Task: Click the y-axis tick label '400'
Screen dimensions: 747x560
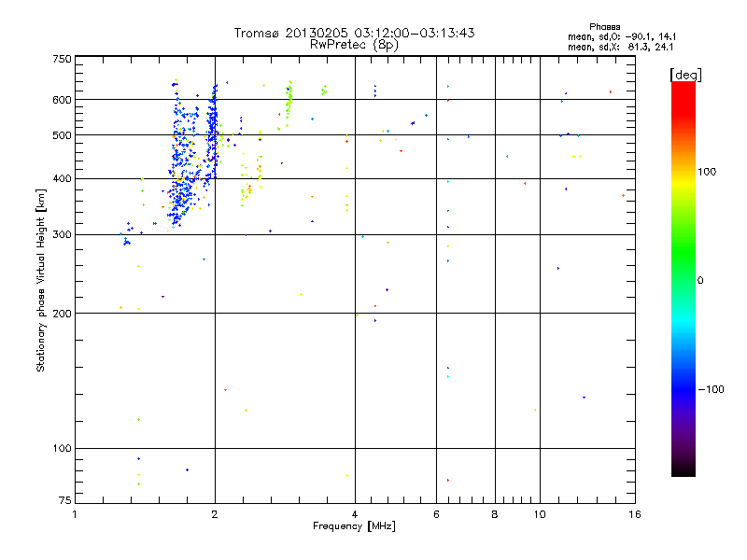Action: click(x=62, y=178)
